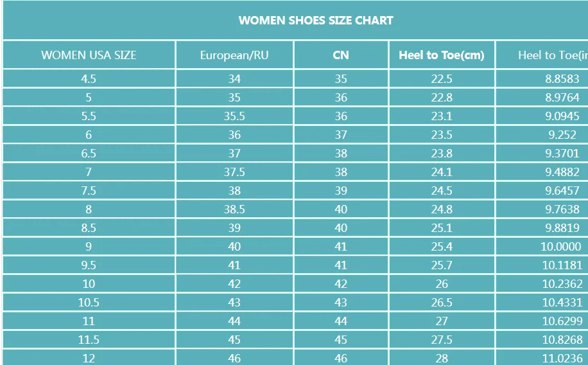Select the European size 38.5 cell
The width and height of the screenshot is (588, 365).
tap(234, 209)
